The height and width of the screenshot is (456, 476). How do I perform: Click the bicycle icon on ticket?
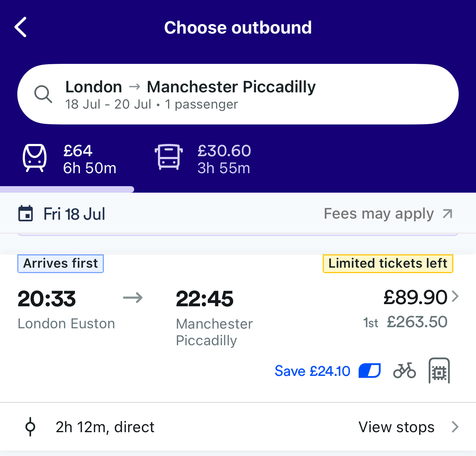pos(404,370)
